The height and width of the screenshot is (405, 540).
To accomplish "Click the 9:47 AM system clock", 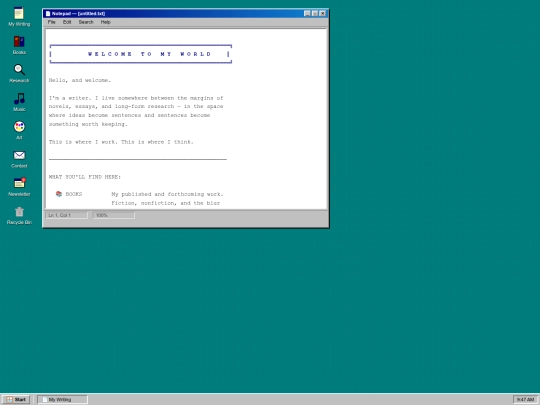I will coord(525,399).
